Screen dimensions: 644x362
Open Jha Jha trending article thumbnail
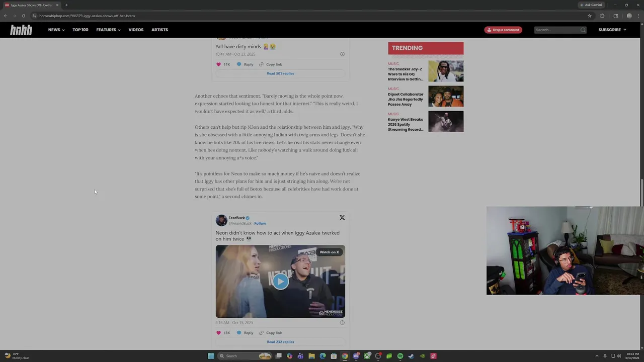click(x=446, y=96)
